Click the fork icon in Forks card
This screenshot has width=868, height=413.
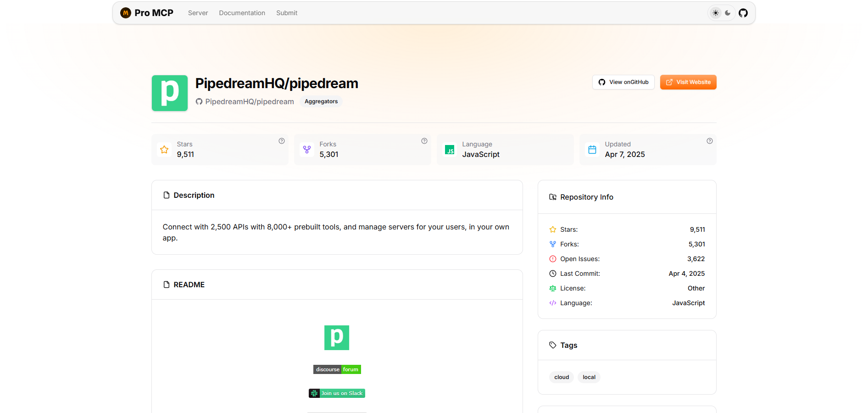(307, 150)
